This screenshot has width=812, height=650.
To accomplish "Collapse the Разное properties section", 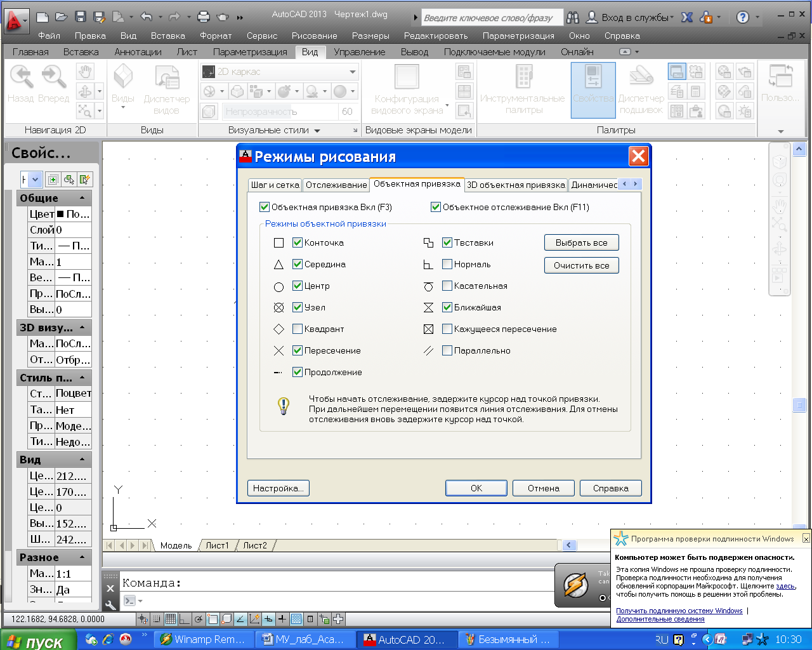I will [82, 557].
